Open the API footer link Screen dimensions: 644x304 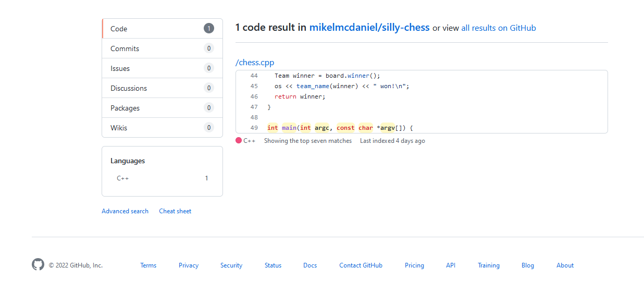(451, 265)
